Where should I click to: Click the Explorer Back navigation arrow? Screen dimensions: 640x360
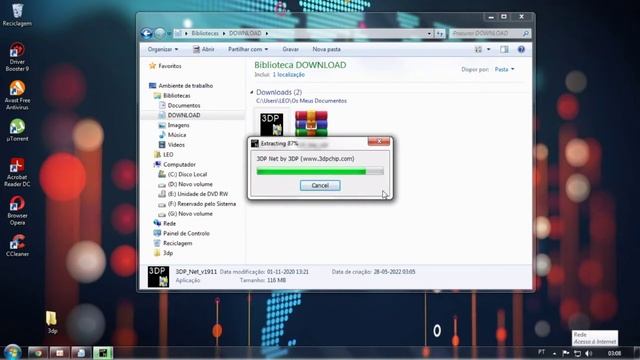(147, 33)
